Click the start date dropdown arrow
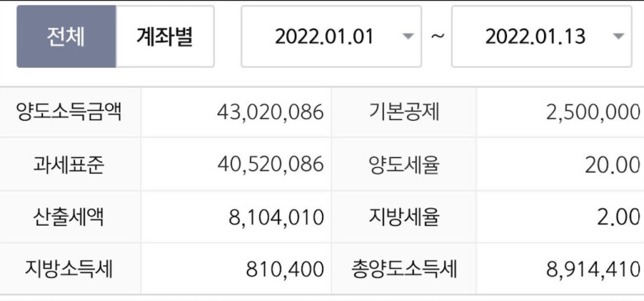This screenshot has width=644, height=301. click(x=407, y=36)
